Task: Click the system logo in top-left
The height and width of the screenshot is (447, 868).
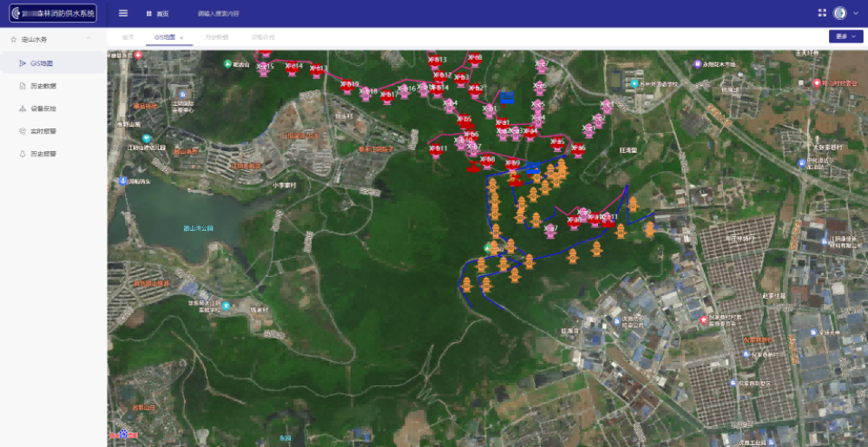Action: [53, 13]
